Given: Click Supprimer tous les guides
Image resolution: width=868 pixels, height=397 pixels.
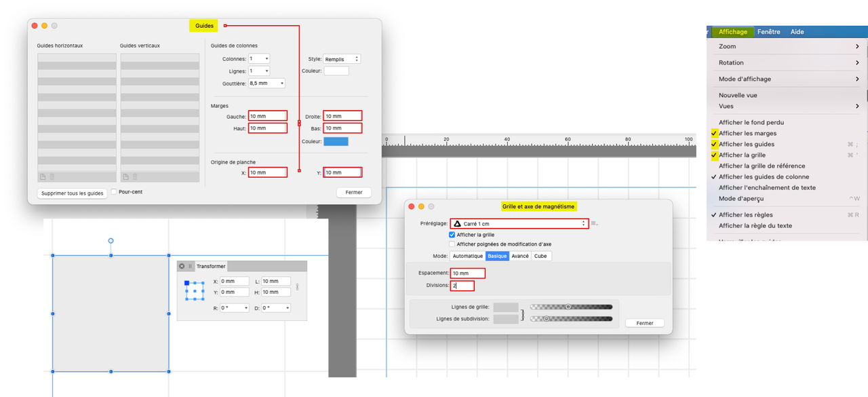Looking at the screenshot, I should 72,193.
